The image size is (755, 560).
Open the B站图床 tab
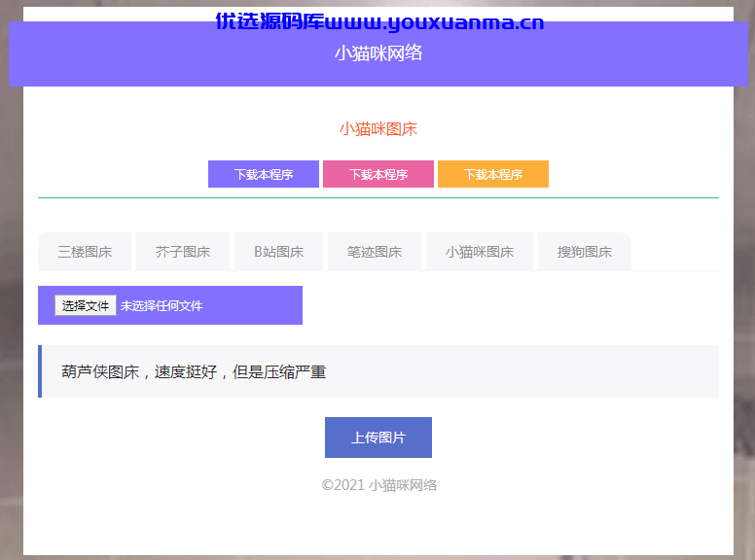click(279, 252)
